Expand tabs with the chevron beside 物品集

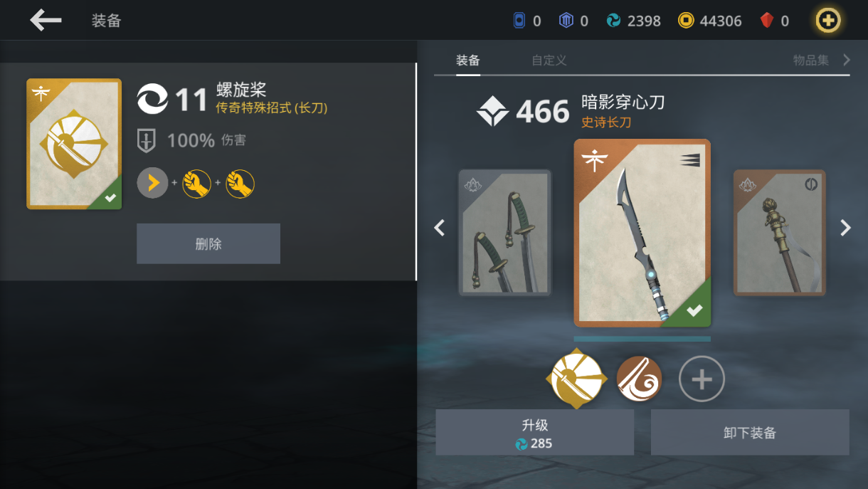tap(846, 60)
